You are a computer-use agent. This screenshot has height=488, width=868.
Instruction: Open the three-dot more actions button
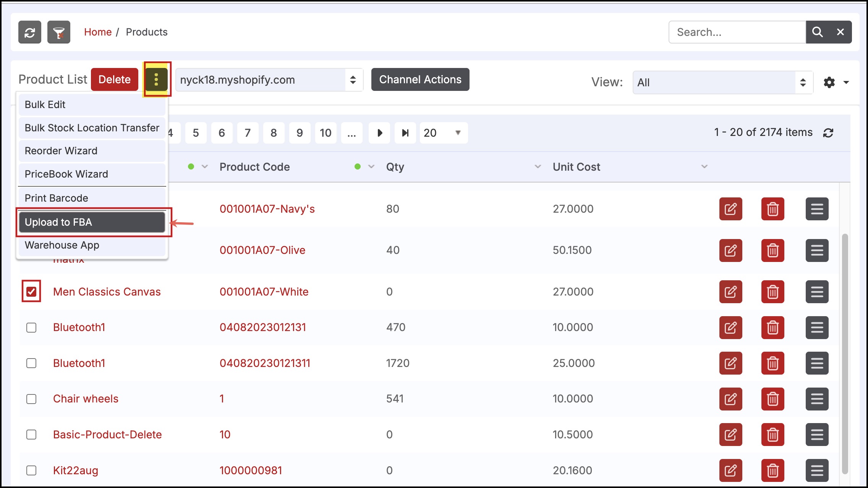[156, 79]
